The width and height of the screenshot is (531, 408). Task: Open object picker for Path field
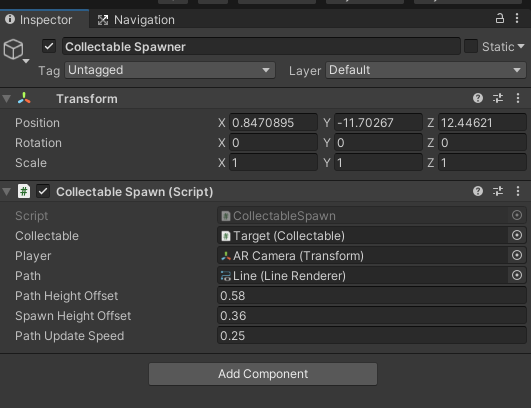pyautogui.click(x=517, y=275)
